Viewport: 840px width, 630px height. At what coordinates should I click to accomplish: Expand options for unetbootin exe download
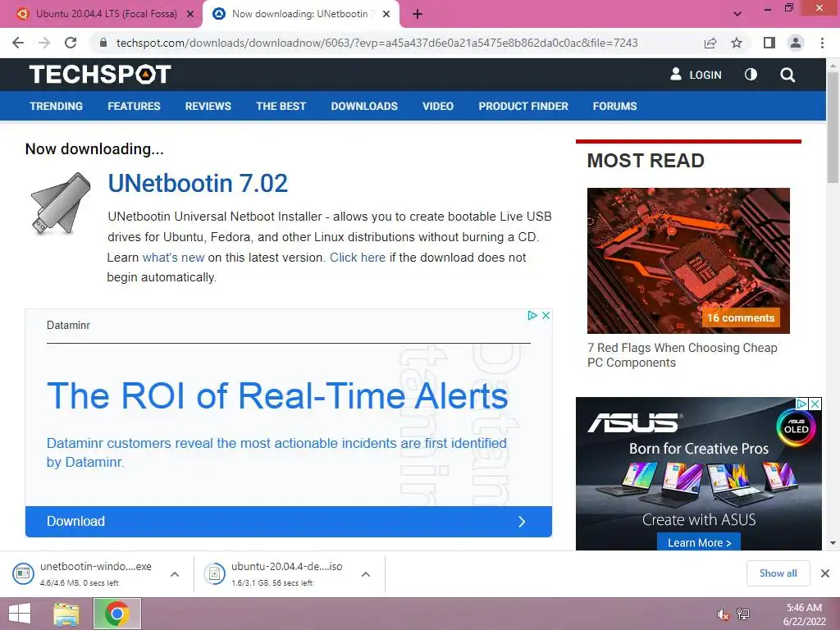(175, 573)
